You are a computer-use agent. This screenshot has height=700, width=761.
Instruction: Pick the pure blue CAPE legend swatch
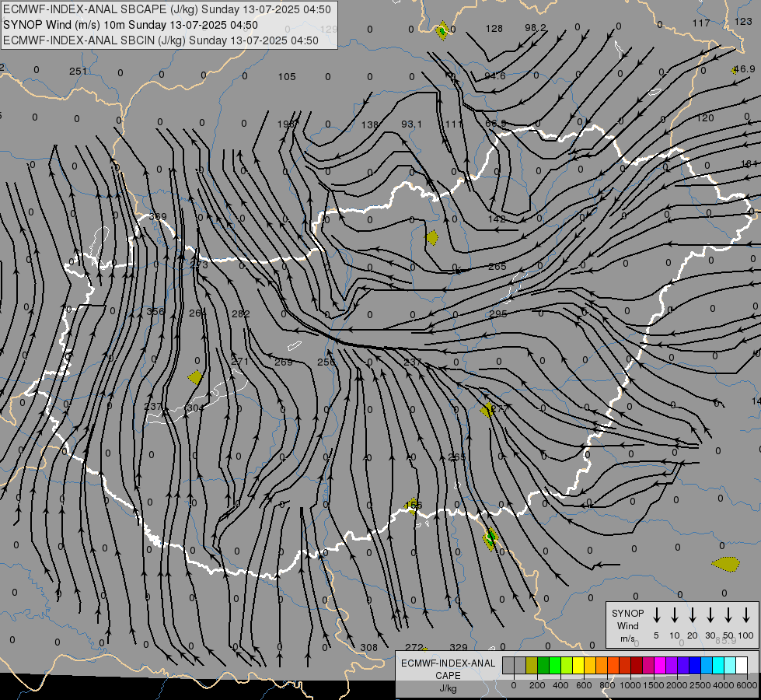(x=694, y=666)
